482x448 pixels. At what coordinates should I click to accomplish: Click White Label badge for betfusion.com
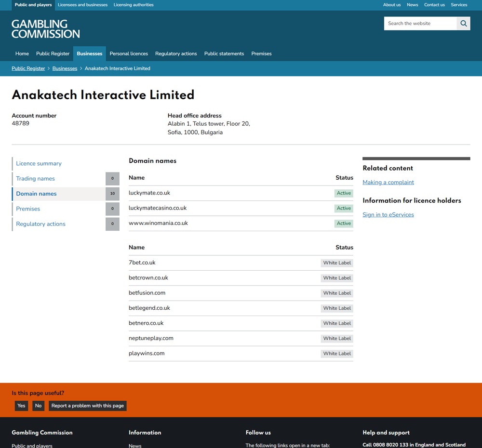[337, 293]
